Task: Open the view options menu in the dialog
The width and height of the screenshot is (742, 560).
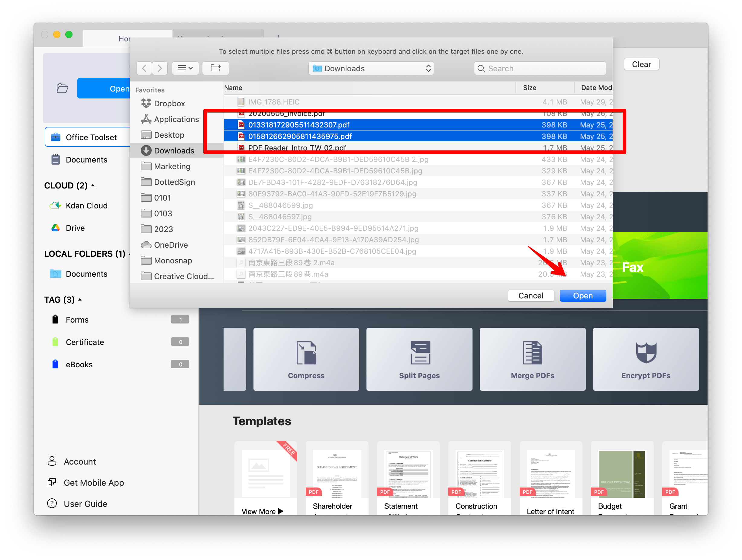Action: point(185,68)
